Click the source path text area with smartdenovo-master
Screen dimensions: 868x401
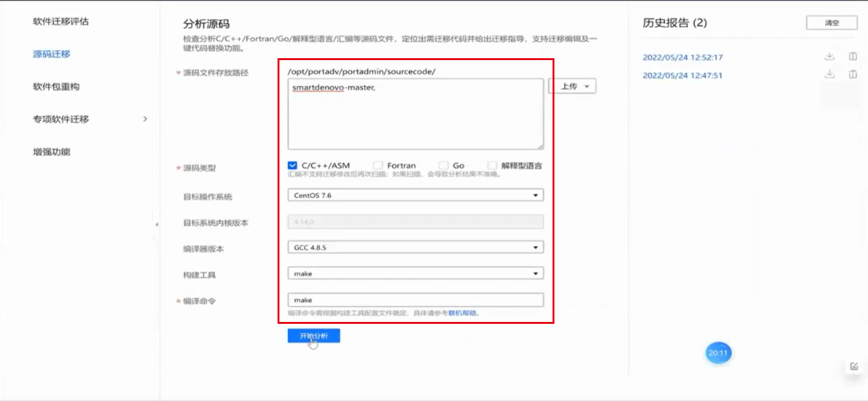(415, 114)
